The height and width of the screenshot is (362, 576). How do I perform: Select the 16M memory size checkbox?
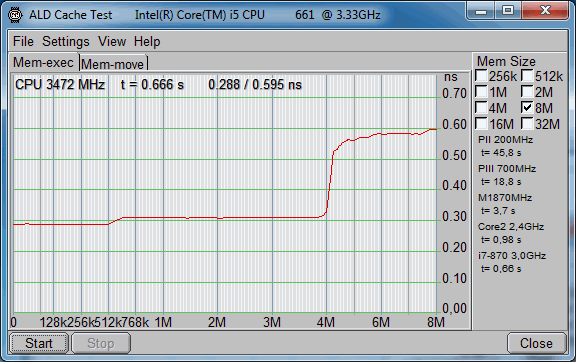(x=481, y=123)
